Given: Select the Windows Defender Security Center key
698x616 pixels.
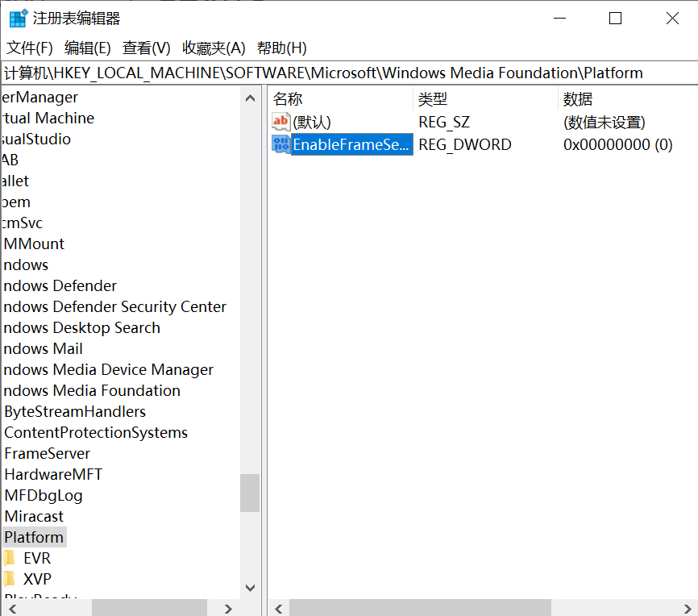Looking at the screenshot, I should click(x=114, y=307).
